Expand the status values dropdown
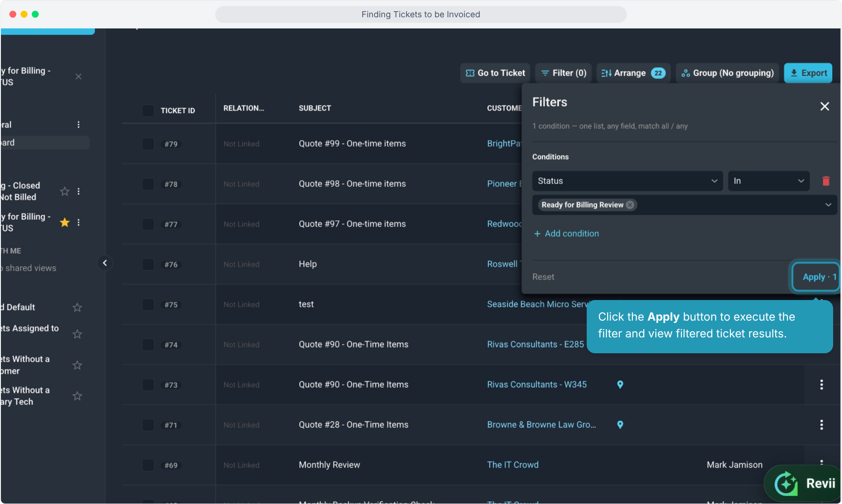Image resolution: width=842 pixels, height=504 pixels. pyautogui.click(x=828, y=205)
